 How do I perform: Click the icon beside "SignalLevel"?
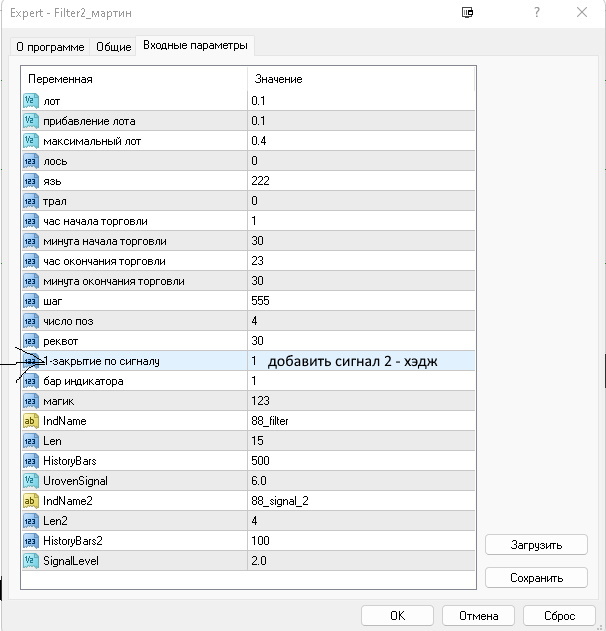point(30,561)
